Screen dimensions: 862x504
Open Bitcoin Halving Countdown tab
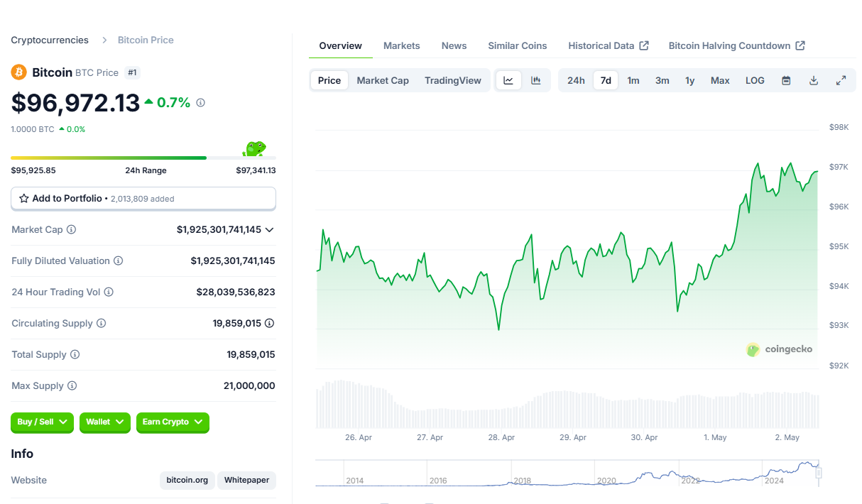737,45
